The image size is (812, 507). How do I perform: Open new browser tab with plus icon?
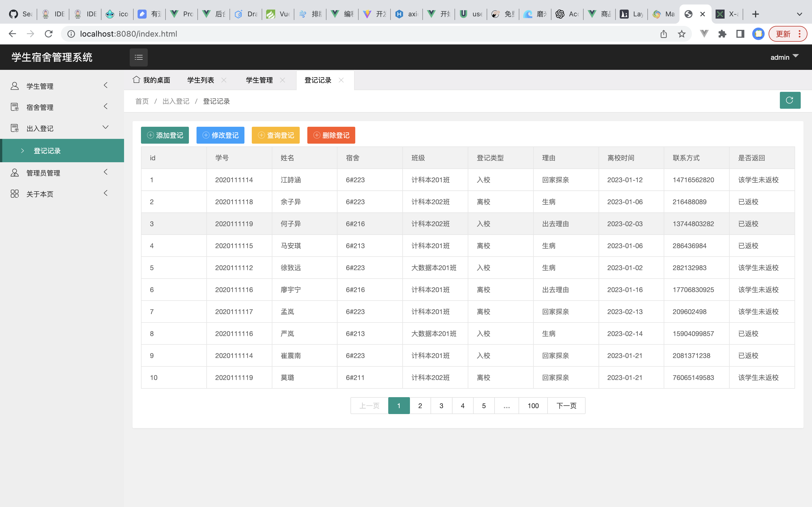(755, 14)
